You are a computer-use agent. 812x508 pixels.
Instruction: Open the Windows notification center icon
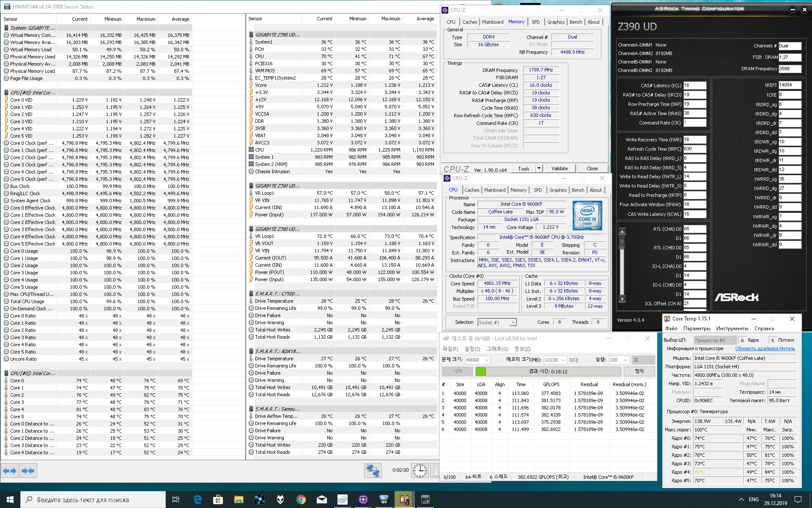(798, 500)
